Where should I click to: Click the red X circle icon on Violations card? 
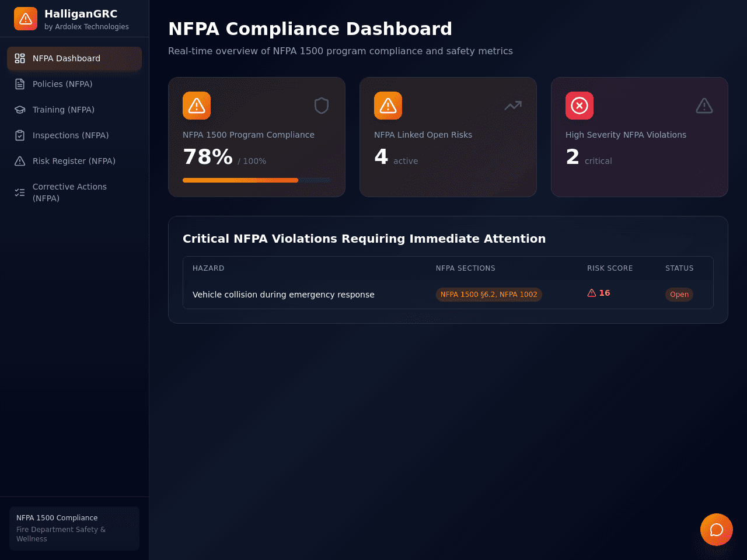(x=580, y=106)
